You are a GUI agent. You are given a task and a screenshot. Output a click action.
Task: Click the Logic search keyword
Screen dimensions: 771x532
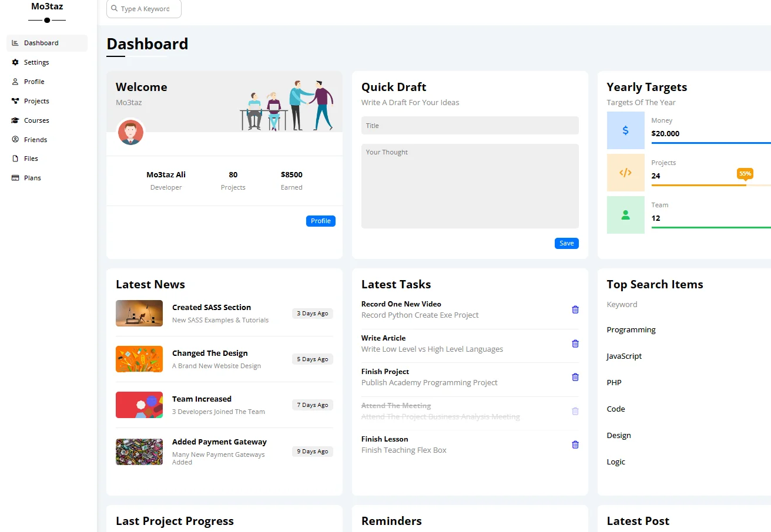[616, 462]
